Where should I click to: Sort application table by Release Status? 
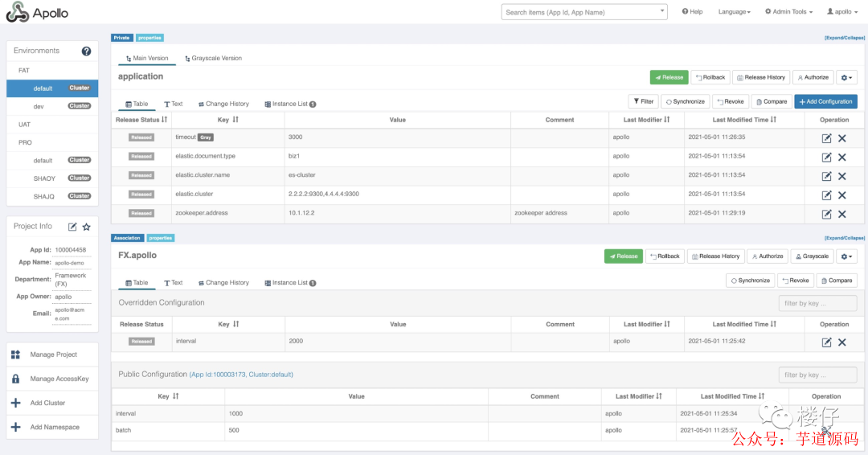(165, 120)
